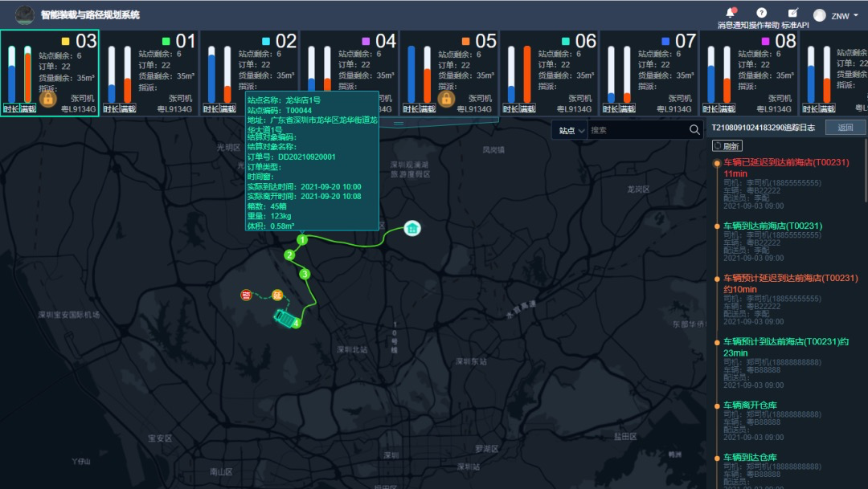Click route stop marker 3 on map
868x489 pixels.
coord(305,274)
